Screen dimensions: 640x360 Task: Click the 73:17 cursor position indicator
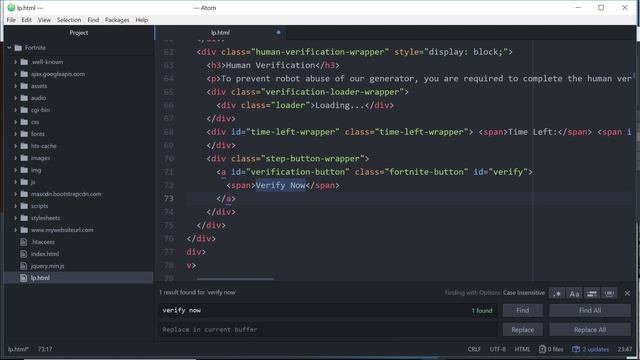tap(45, 349)
